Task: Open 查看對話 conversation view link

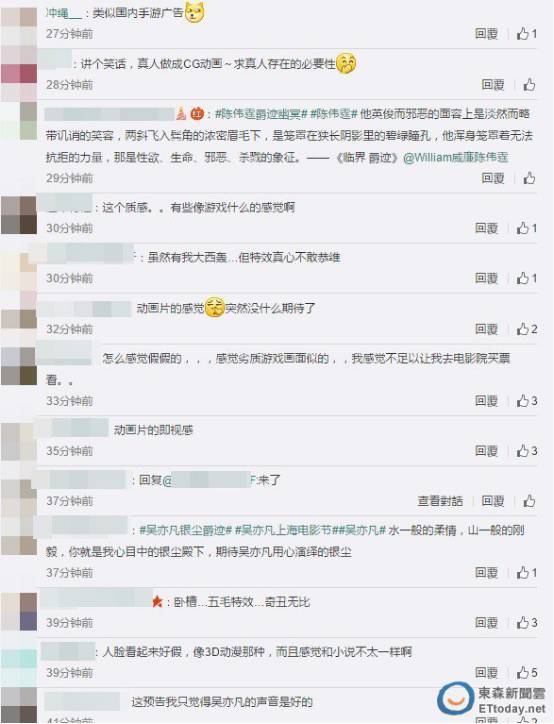Action: [x=440, y=501]
